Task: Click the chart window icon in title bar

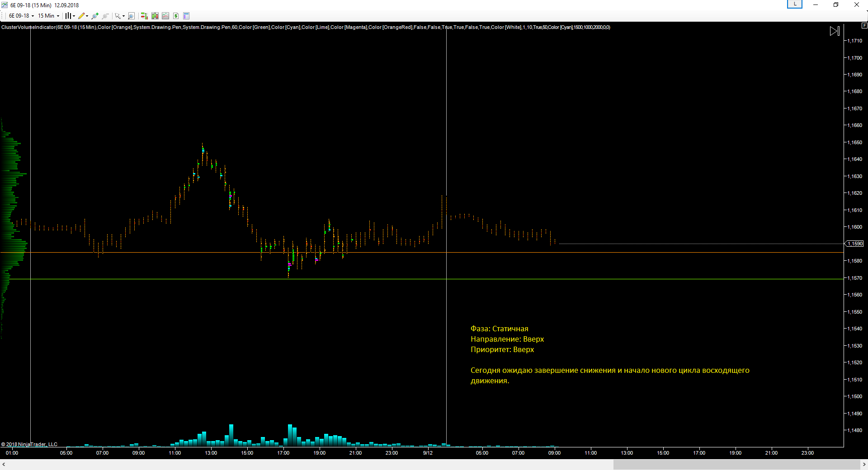Action: click(x=5, y=5)
